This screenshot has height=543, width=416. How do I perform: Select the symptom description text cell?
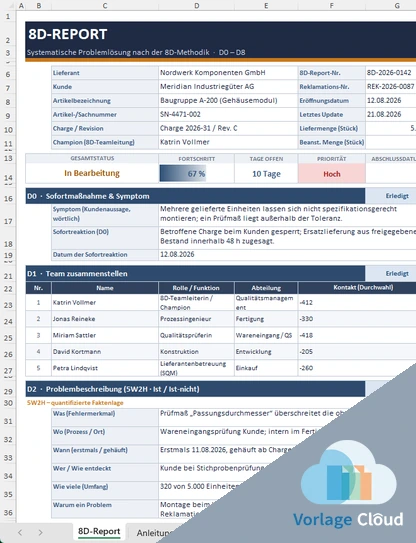coord(287,215)
